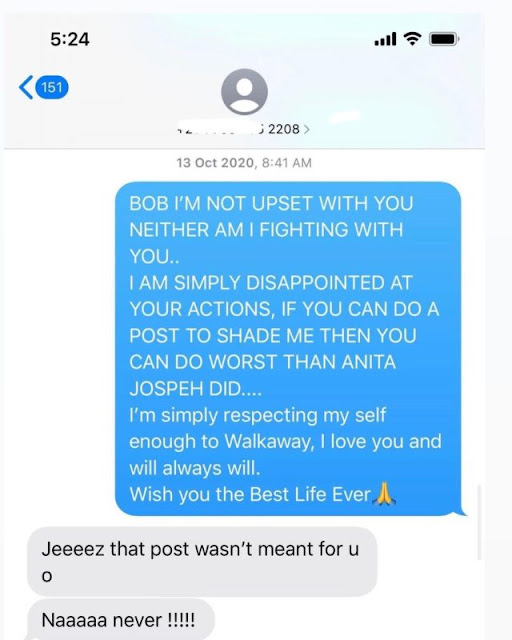This screenshot has height=640, width=512.
Task: Tap the 'ANITA JOSPEH DID' line in message
Action: (x=195, y=389)
